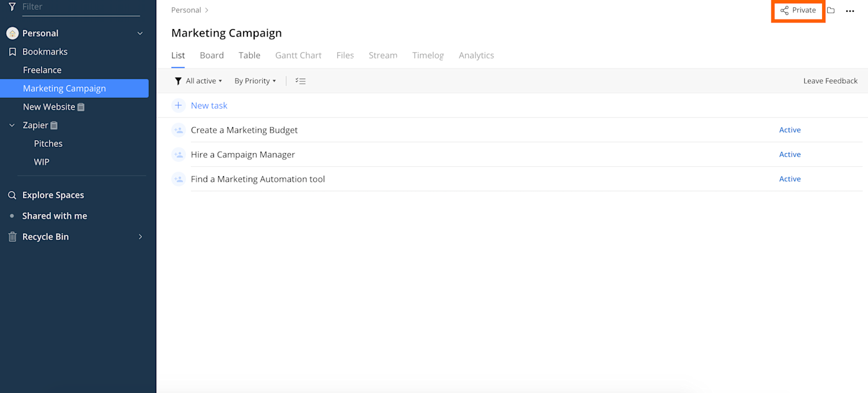
Task: Open the Analytics tab
Action: pos(476,55)
